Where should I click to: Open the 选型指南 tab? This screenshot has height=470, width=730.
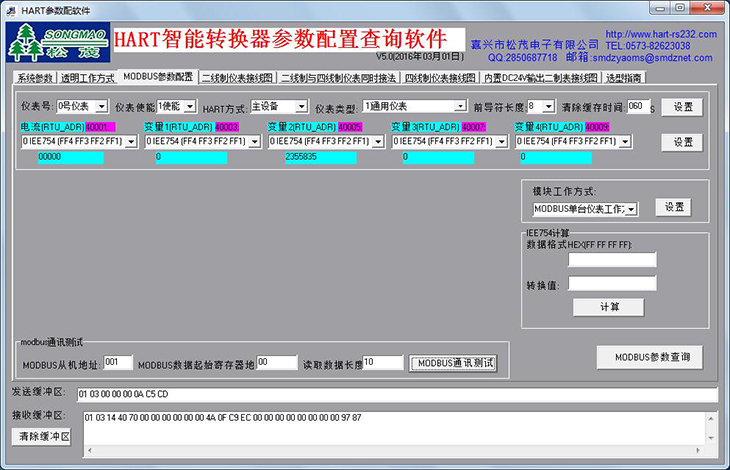624,77
